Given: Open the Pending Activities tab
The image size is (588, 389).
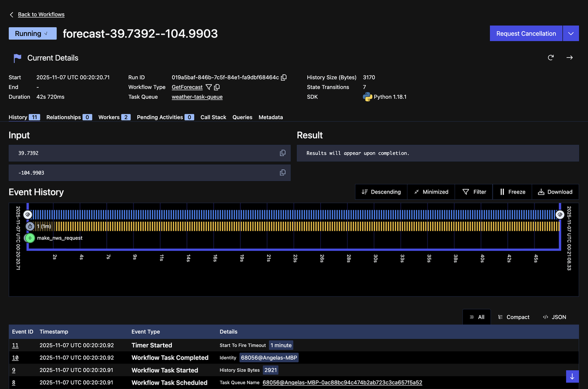Looking at the screenshot, I should [165, 117].
